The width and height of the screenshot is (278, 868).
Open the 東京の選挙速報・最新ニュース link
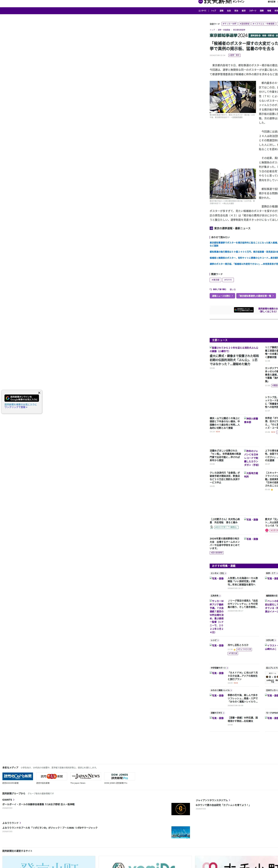[x=232, y=228]
